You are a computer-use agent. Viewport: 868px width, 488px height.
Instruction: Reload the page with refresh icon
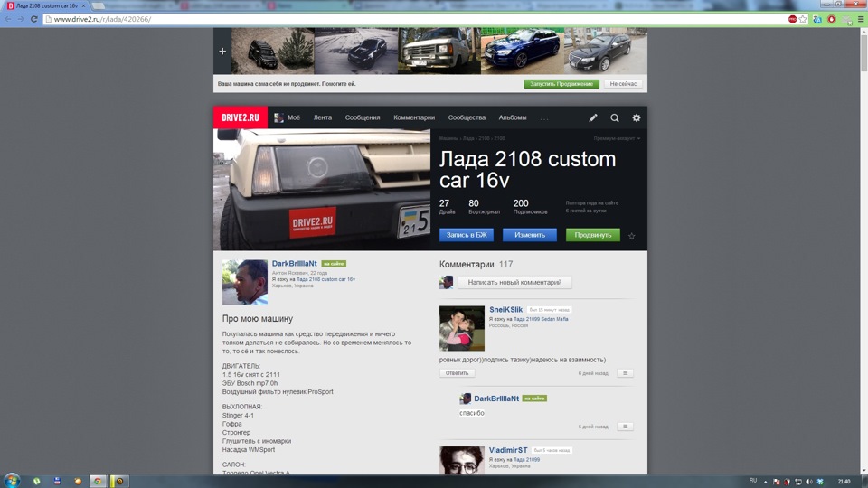click(33, 19)
